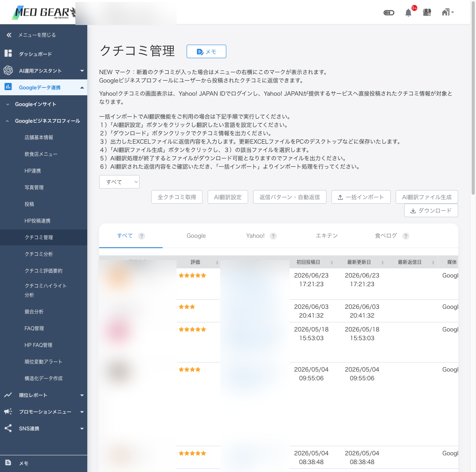Click the 一括インポート button
Screen dimensions: 476x472
(361, 197)
